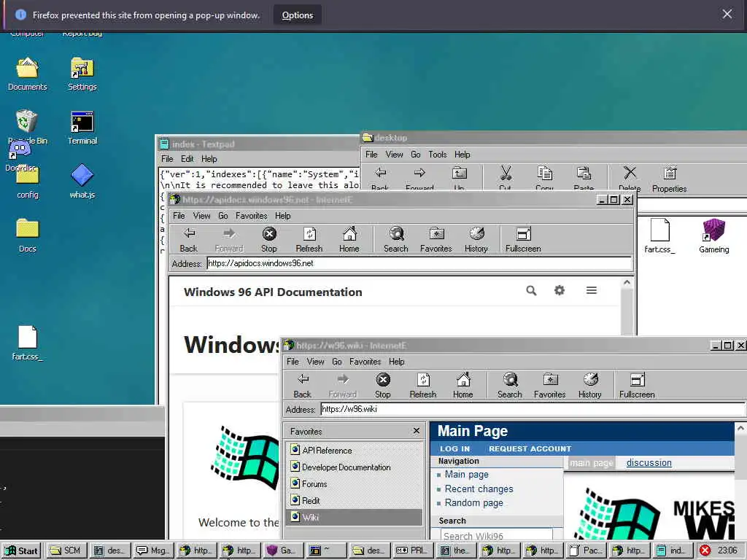Click Back in the apidocs browser toolbar
Screen dimensions: 747x560
pos(189,239)
